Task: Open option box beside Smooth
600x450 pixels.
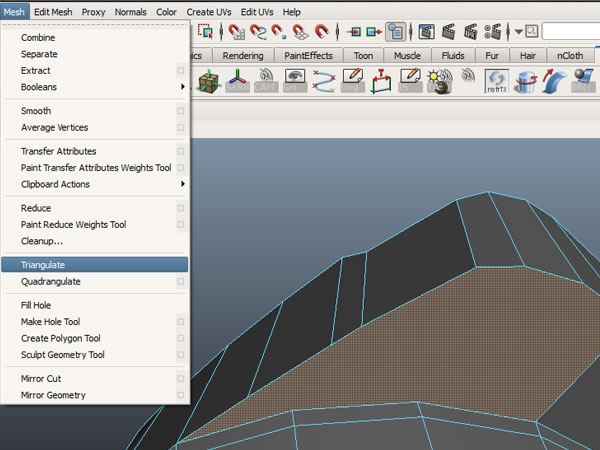Action: pyautogui.click(x=181, y=111)
